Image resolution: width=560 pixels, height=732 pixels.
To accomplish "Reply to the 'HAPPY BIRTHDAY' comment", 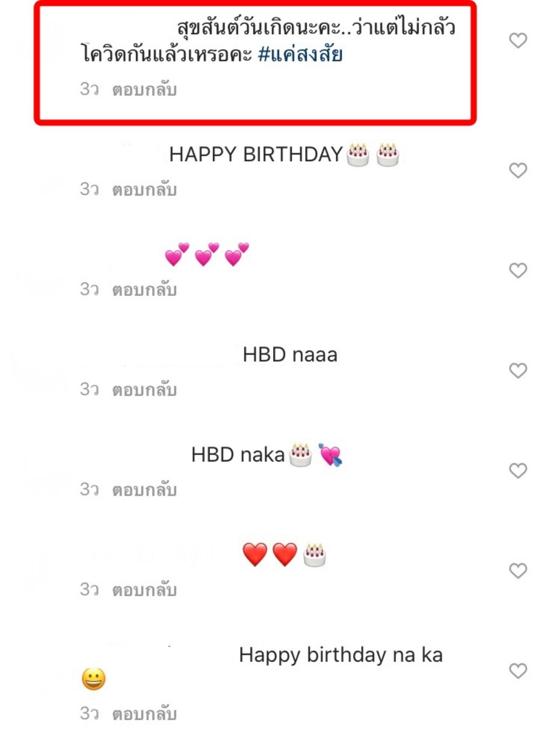I will coord(144,190).
